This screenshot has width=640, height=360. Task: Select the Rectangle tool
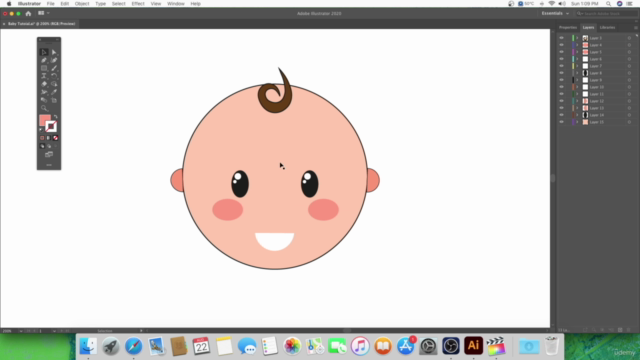[x=44, y=68]
